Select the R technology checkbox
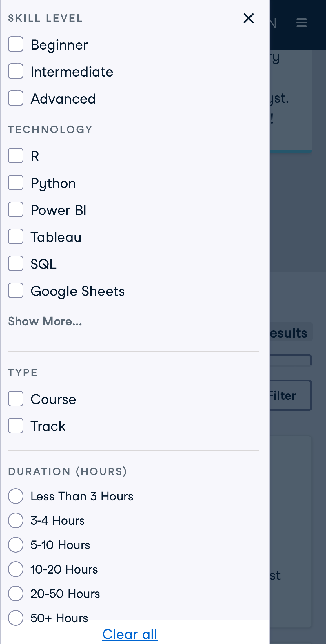The width and height of the screenshot is (326, 644). tap(16, 156)
